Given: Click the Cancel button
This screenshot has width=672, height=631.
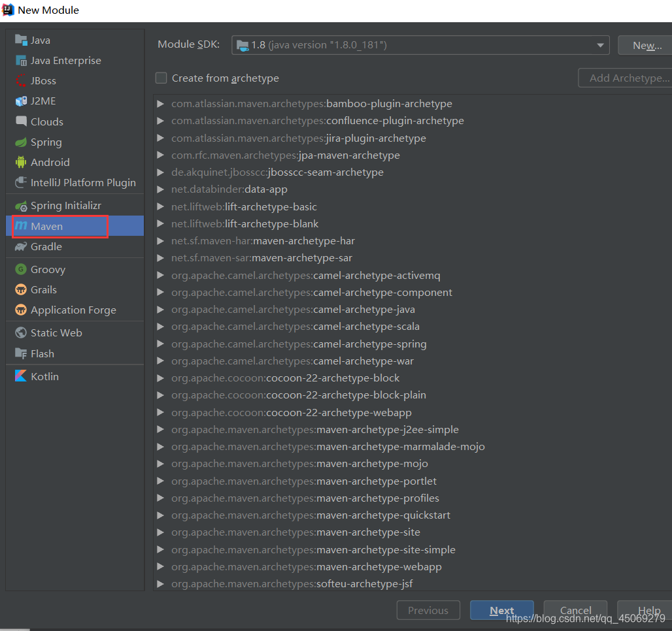Looking at the screenshot, I should click(x=575, y=610).
